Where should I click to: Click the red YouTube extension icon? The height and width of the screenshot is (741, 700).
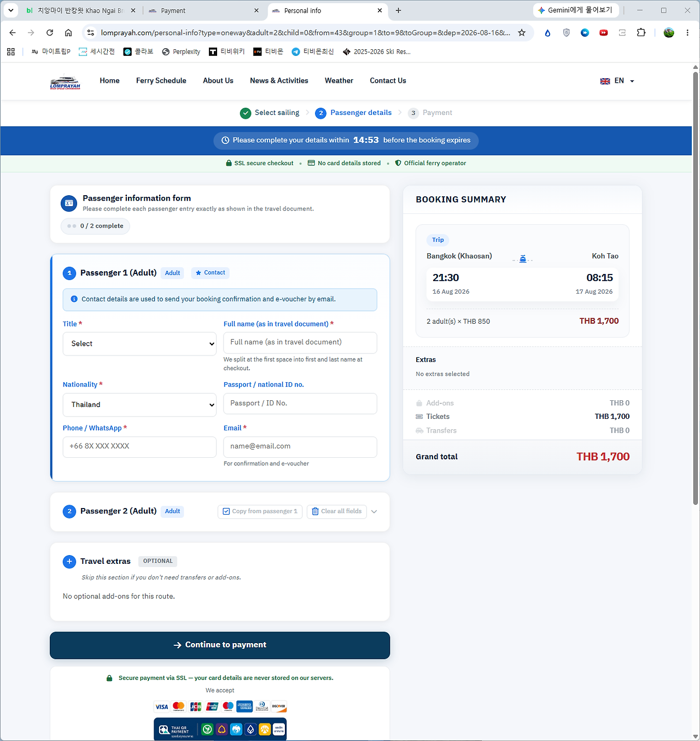click(x=604, y=33)
